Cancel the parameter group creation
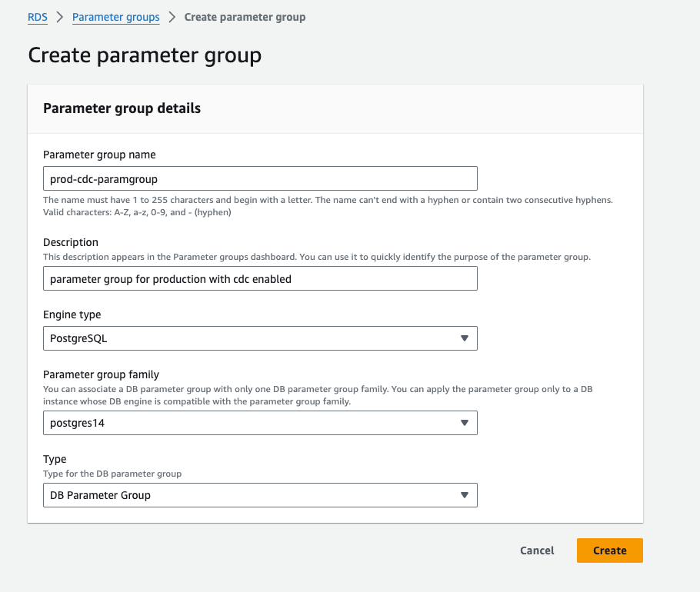The image size is (700, 592). 537,550
